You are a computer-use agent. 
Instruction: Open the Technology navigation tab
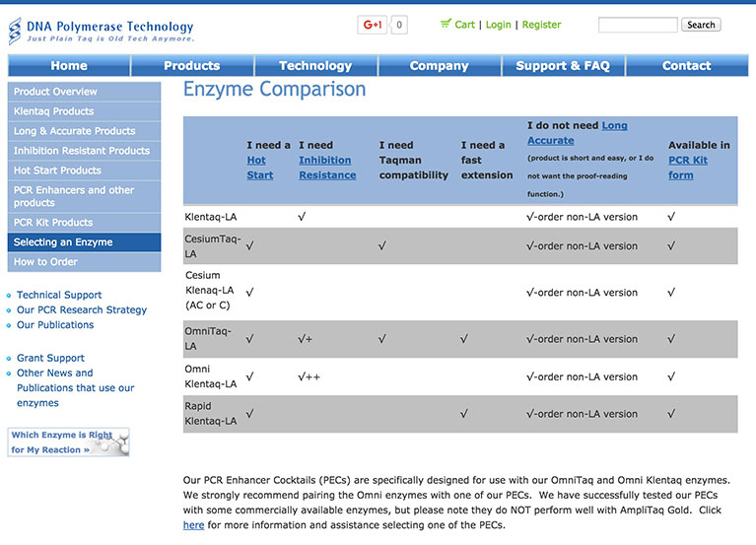click(315, 65)
